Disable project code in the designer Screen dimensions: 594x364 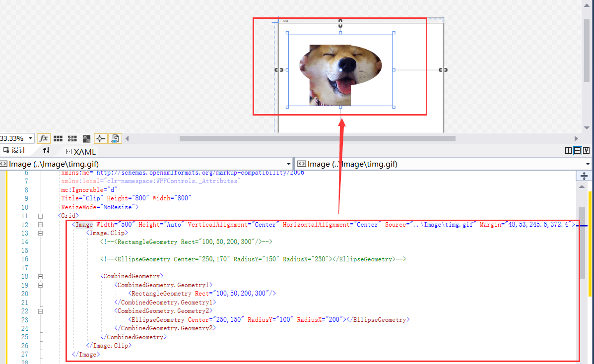point(114,138)
